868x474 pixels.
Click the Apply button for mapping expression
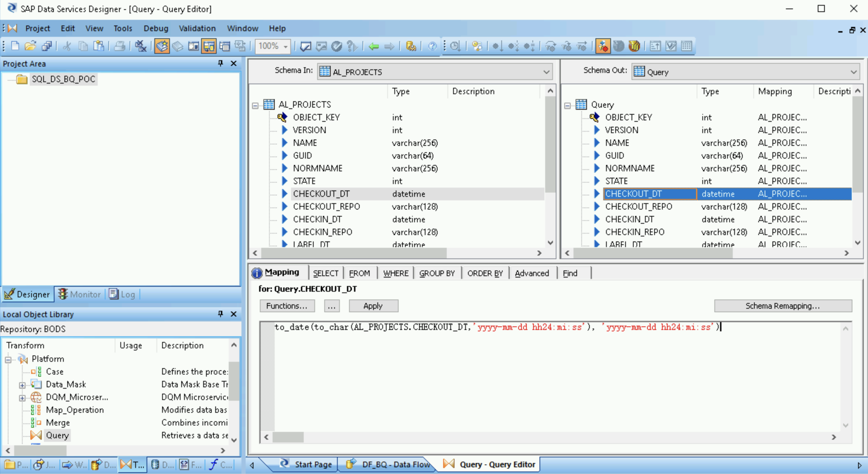(372, 305)
